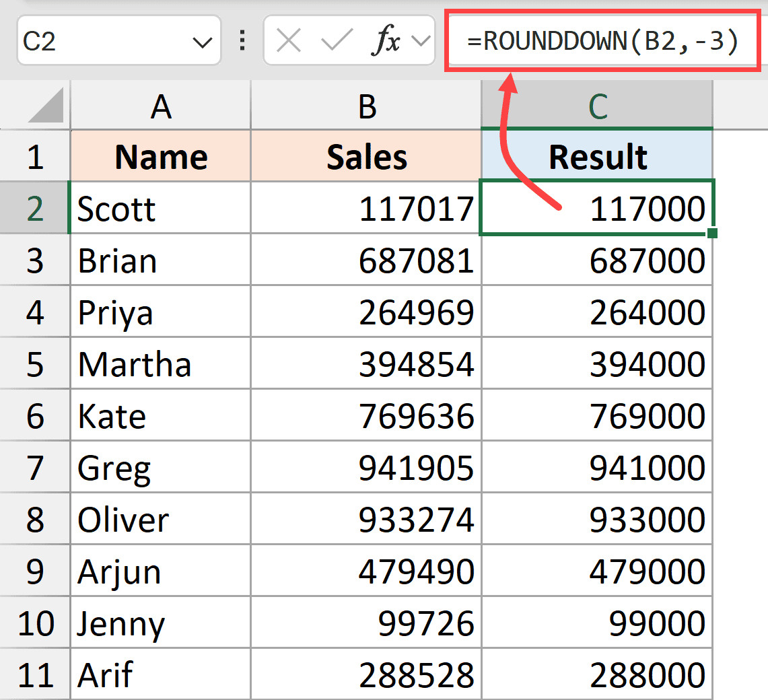Click the Sales header cell
Image resolution: width=768 pixels, height=700 pixels.
click(x=367, y=157)
